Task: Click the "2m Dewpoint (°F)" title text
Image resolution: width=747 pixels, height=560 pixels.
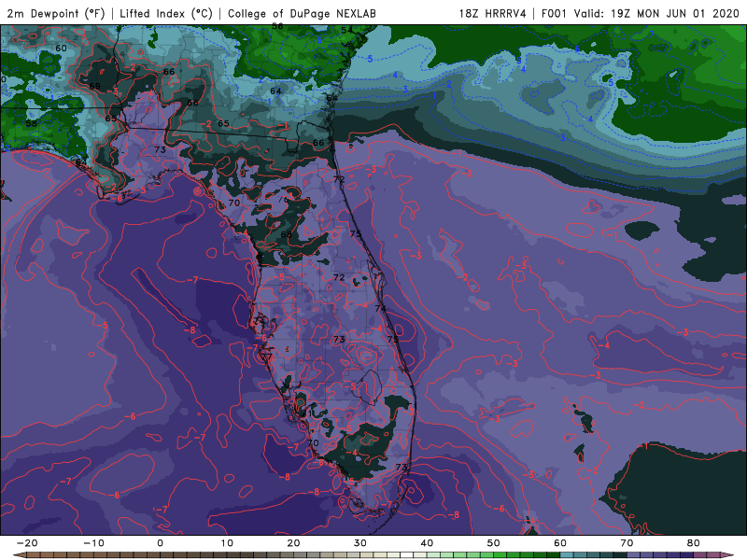Action: (x=56, y=13)
